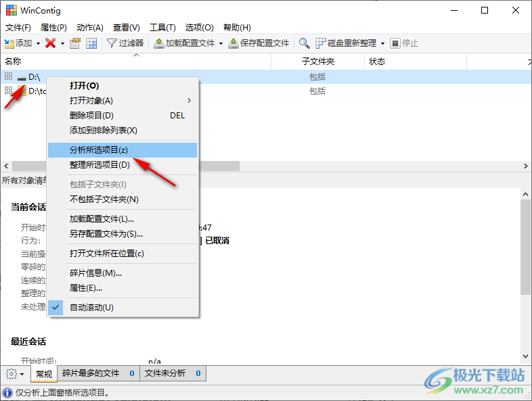The height and width of the screenshot is (401, 532).
Task: Click the Stop (停止) button
Action: click(404, 43)
